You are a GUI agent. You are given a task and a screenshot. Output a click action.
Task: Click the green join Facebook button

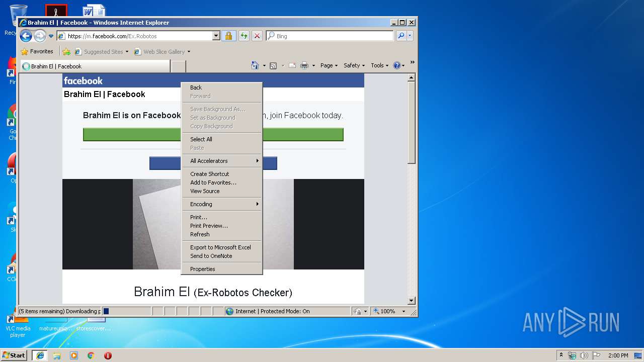(213, 134)
